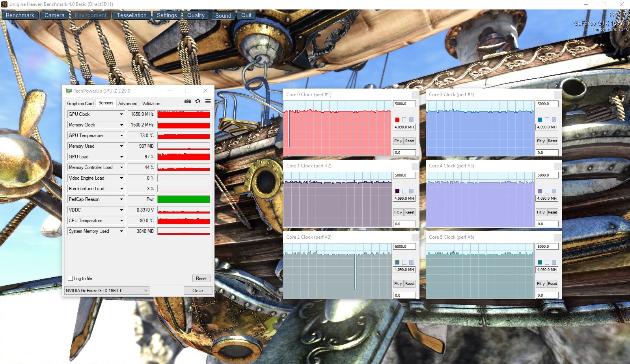
Task: Click the 0.0 minimum field in Core 1 Clock
Action: [404, 224]
